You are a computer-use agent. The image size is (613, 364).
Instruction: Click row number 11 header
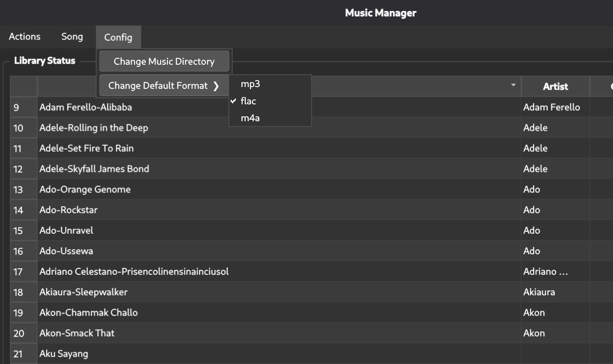18,149
